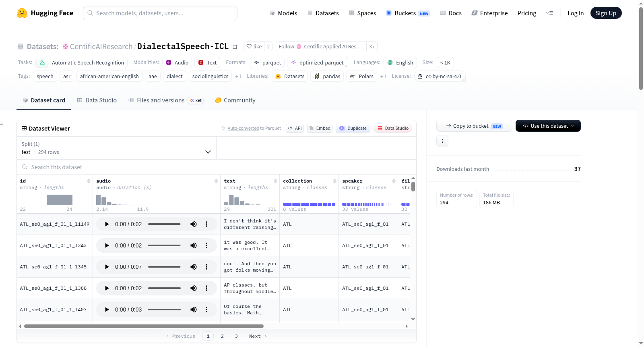Go to Datasets in top navigation
The image size is (644, 347).
tap(323, 13)
